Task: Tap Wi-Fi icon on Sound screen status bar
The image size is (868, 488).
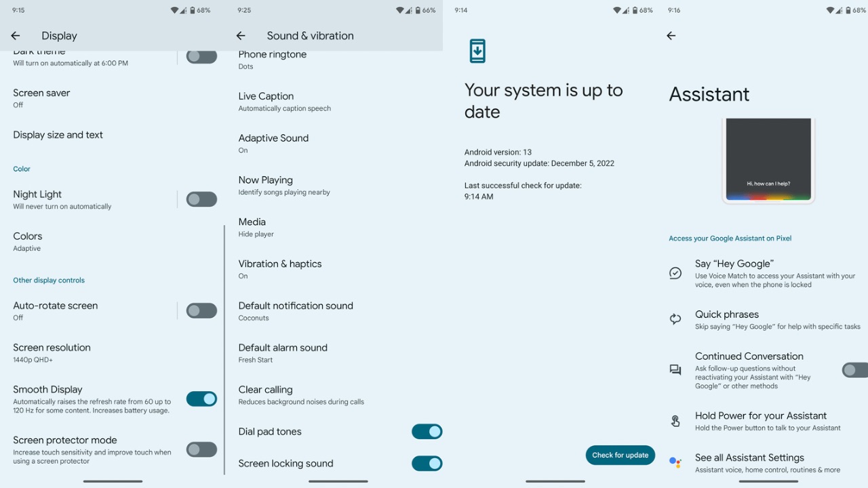Action: [x=399, y=10]
